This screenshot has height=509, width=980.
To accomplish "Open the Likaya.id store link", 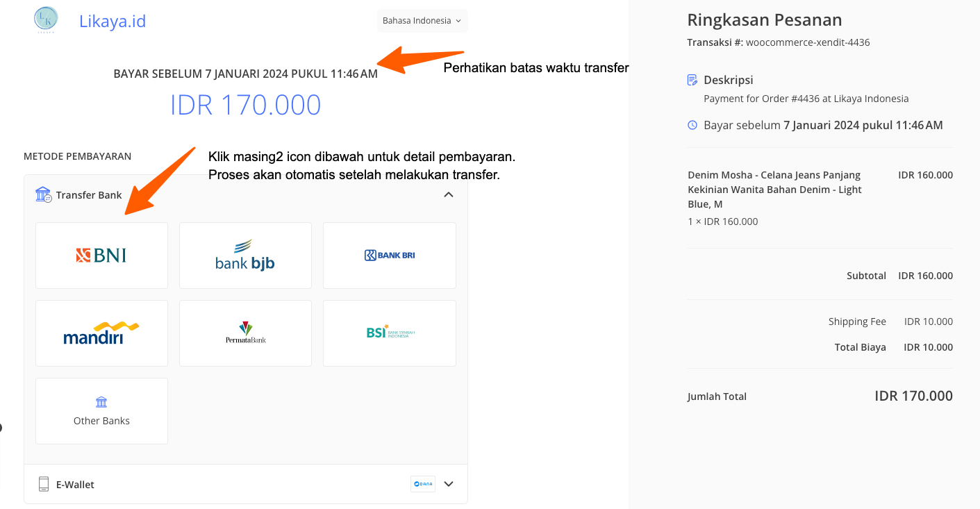I will point(113,21).
